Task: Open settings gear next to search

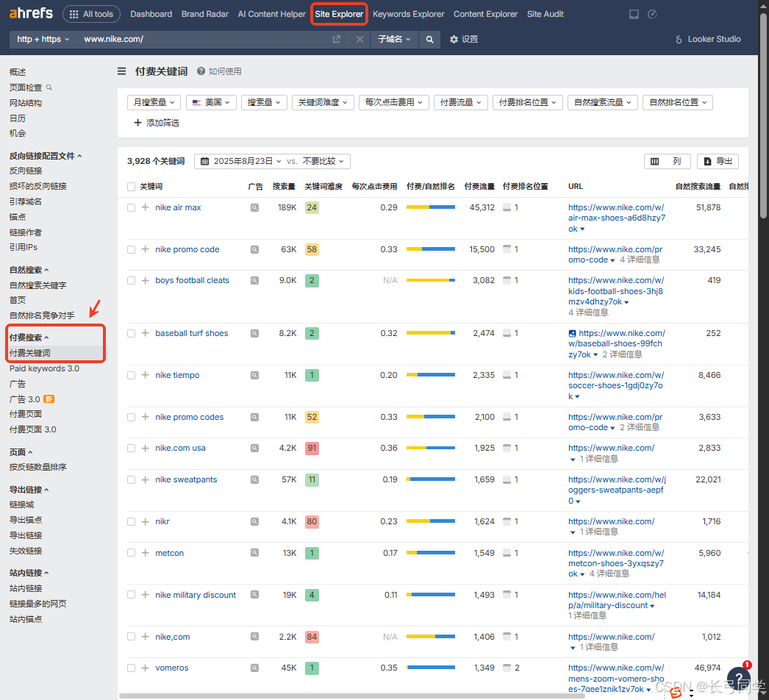Action: 463,39
